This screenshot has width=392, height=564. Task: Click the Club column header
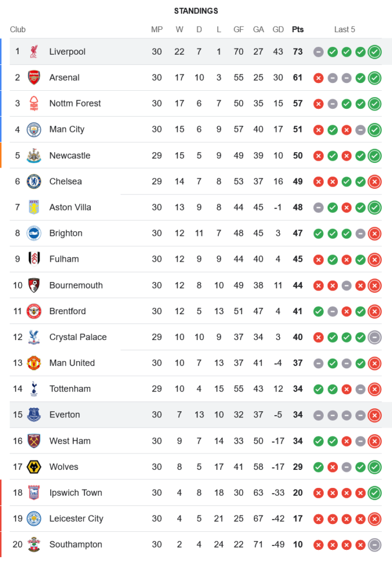click(x=18, y=29)
